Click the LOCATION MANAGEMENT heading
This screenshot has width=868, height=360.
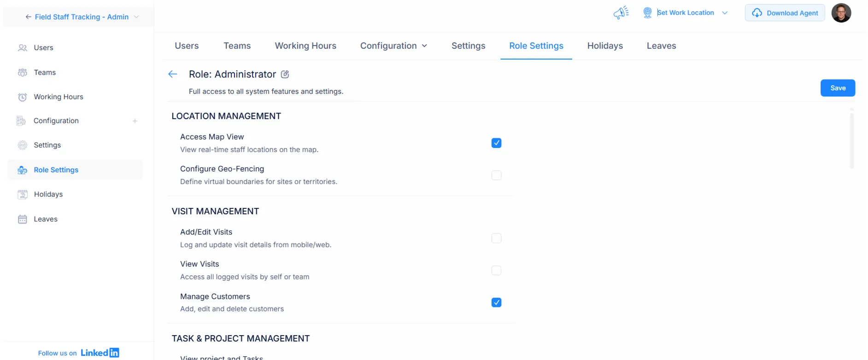[x=226, y=116]
